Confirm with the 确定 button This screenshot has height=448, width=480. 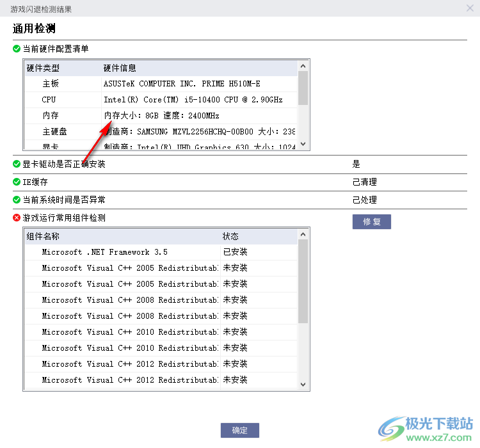point(240,430)
